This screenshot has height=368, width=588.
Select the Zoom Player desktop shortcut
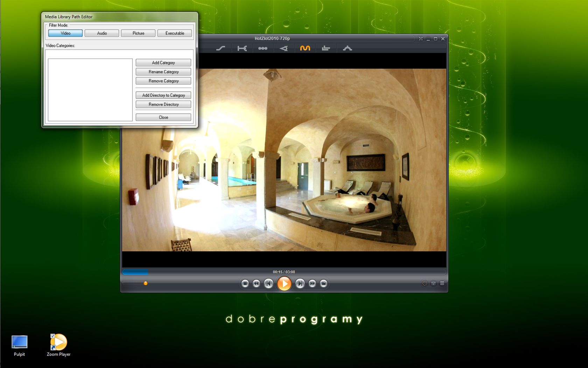click(x=58, y=346)
